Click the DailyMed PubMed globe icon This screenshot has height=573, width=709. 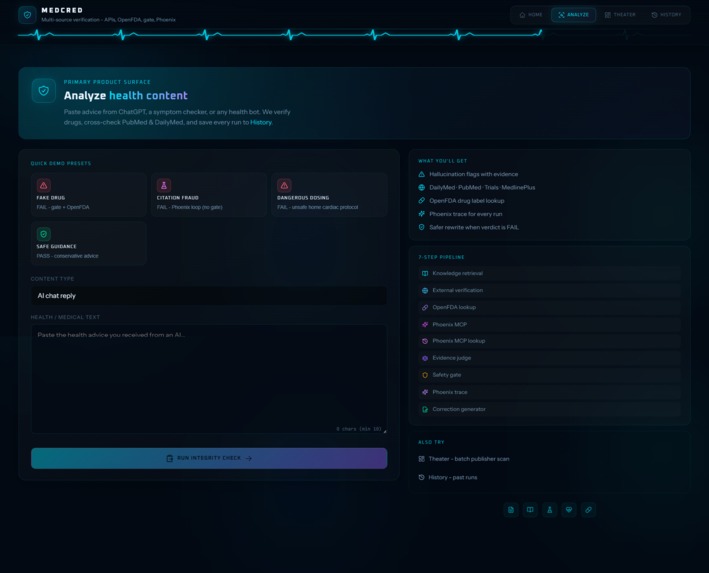(x=421, y=187)
